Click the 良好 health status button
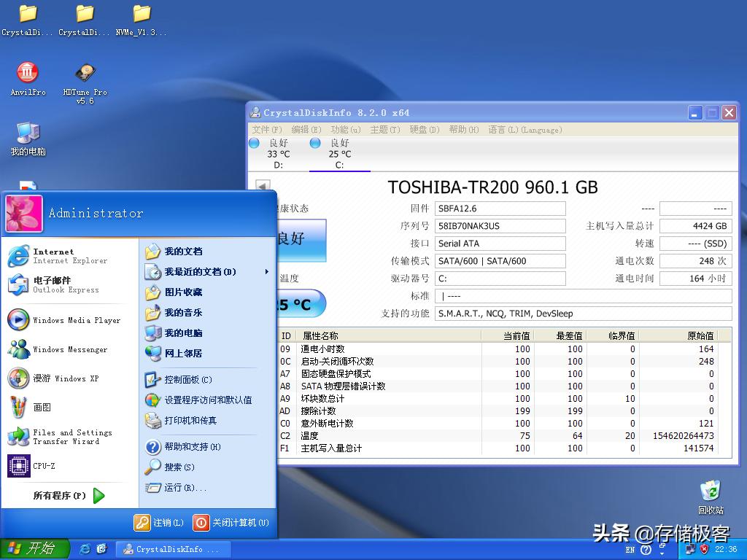The width and height of the screenshot is (747, 560). [301, 239]
